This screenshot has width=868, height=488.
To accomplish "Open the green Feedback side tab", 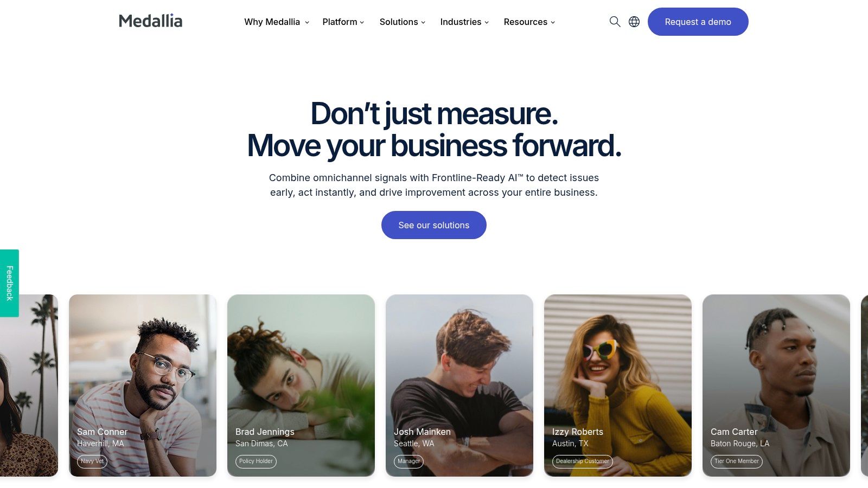I will click(9, 283).
